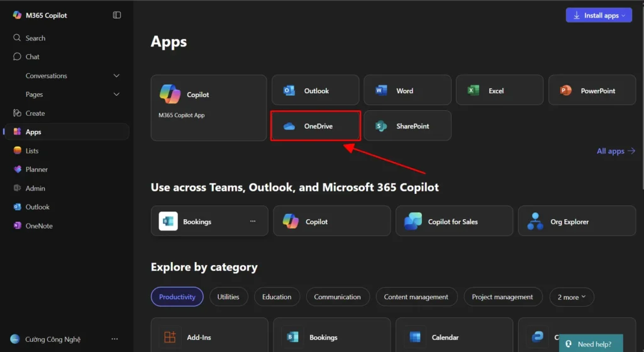644x352 pixels.
Task: Click the M365 Copilot logo icon
Action: coord(17,15)
